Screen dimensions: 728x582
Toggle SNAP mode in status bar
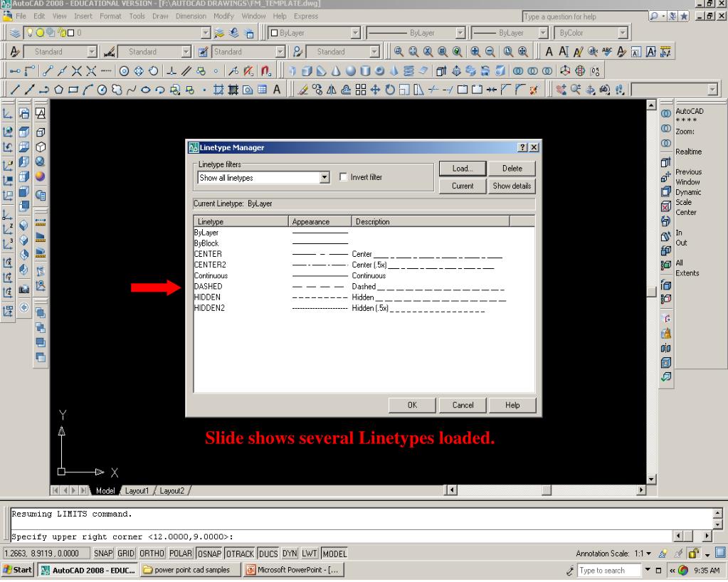coord(103,554)
